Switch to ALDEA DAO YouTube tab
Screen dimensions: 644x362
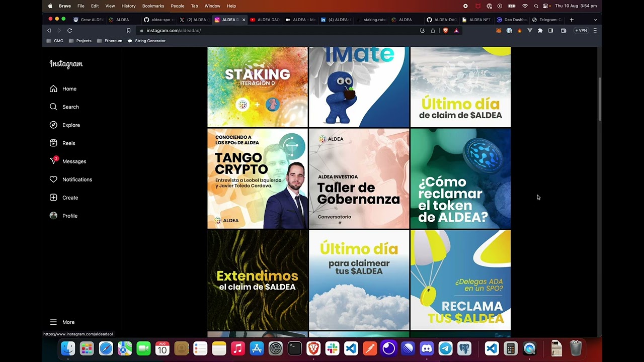265,20
